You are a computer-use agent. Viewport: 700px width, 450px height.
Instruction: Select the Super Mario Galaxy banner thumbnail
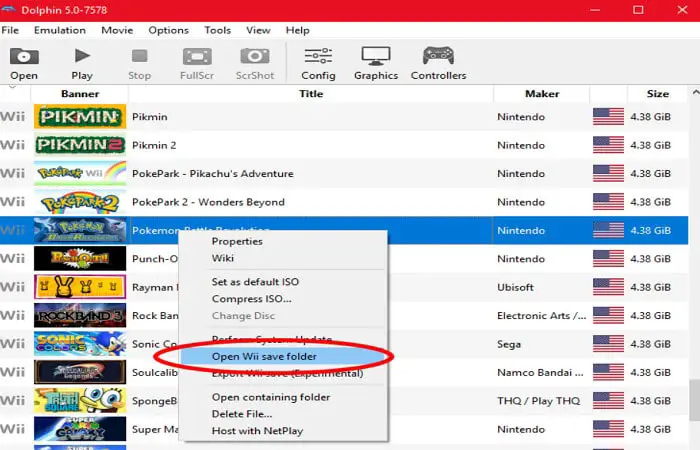coord(80,429)
